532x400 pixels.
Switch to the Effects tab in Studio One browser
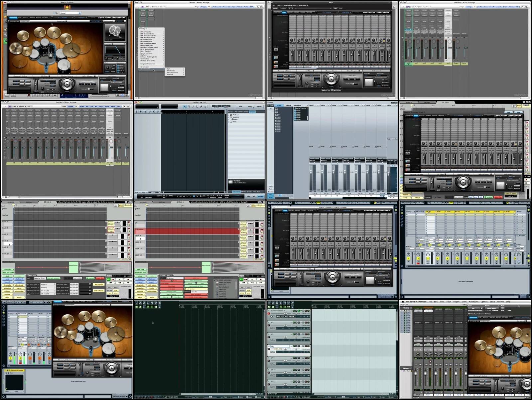[244, 192]
